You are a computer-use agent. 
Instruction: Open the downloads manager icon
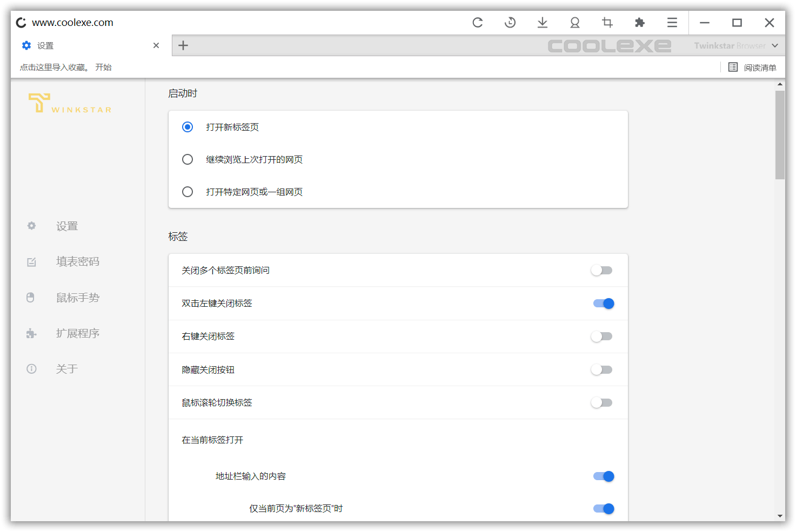pos(543,23)
